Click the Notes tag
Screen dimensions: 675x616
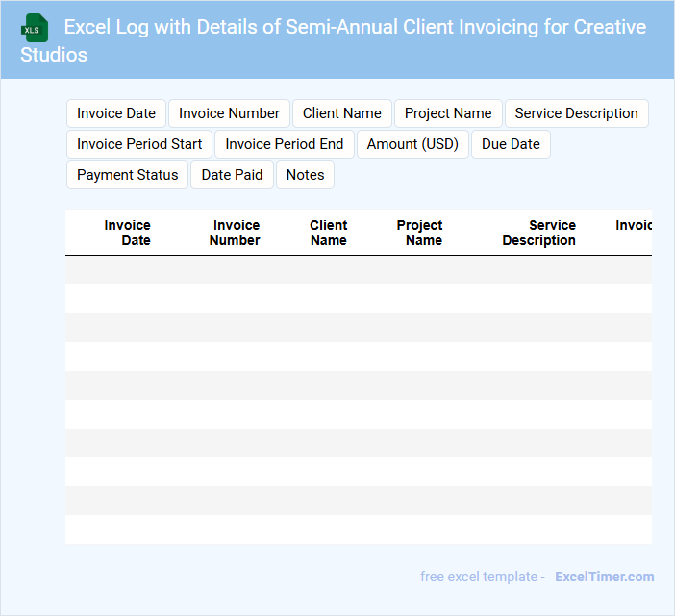(x=305, y=175)
